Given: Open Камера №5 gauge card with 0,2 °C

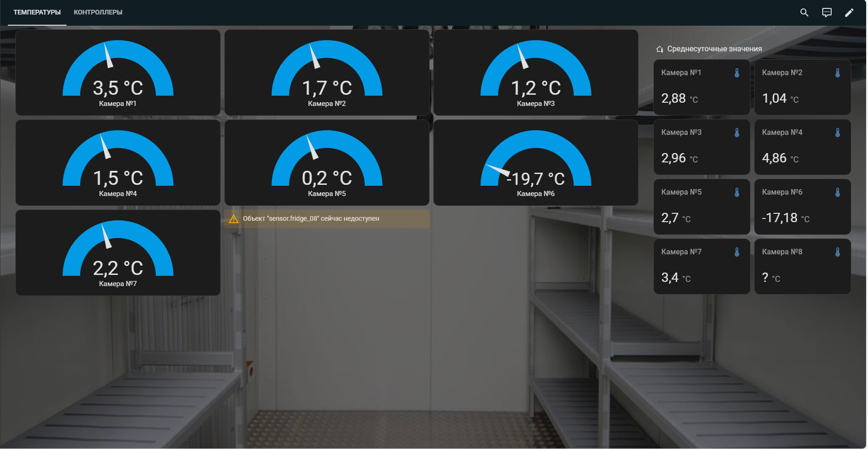Looking at the screenshot, I should click(x=326, y=162).
